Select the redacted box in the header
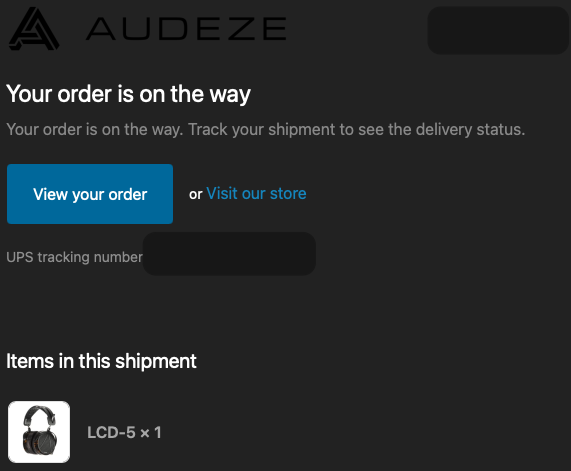This screenshot has width=571, height=471. [498, 31]
